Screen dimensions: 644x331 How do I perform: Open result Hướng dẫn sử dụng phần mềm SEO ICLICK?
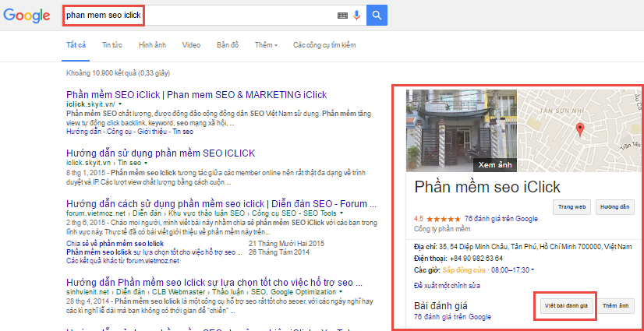[161, 153]
